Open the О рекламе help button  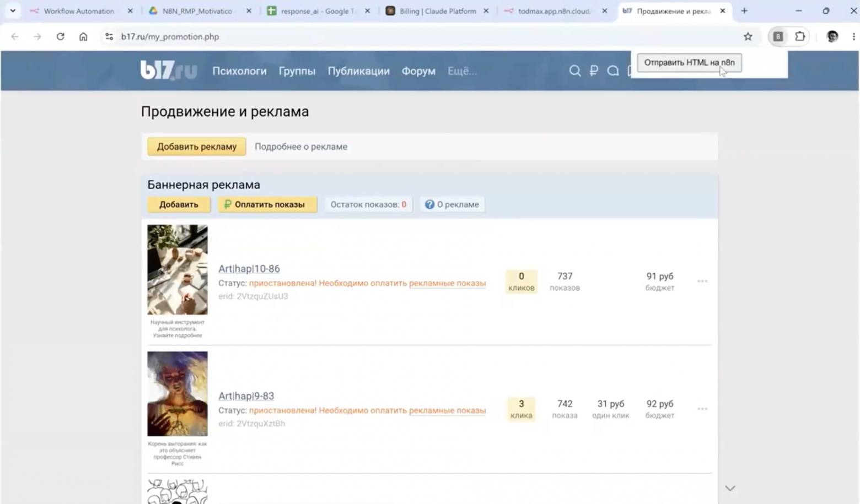(x=452, y=204)
